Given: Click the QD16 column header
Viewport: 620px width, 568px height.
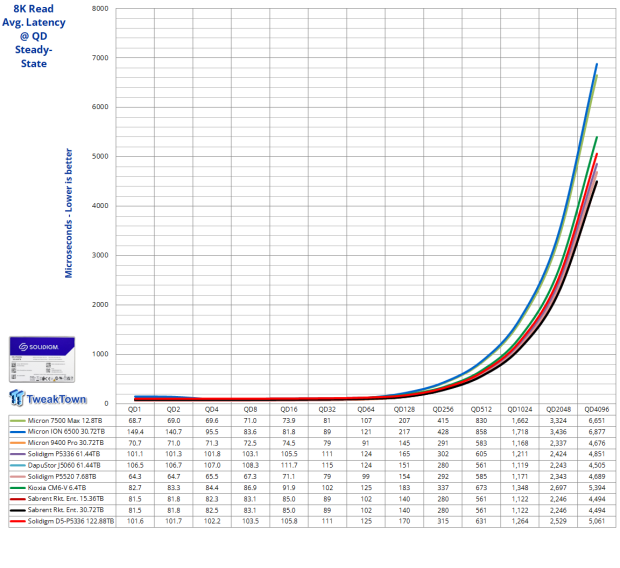Looking at the screenshot, I should (289, 409).
